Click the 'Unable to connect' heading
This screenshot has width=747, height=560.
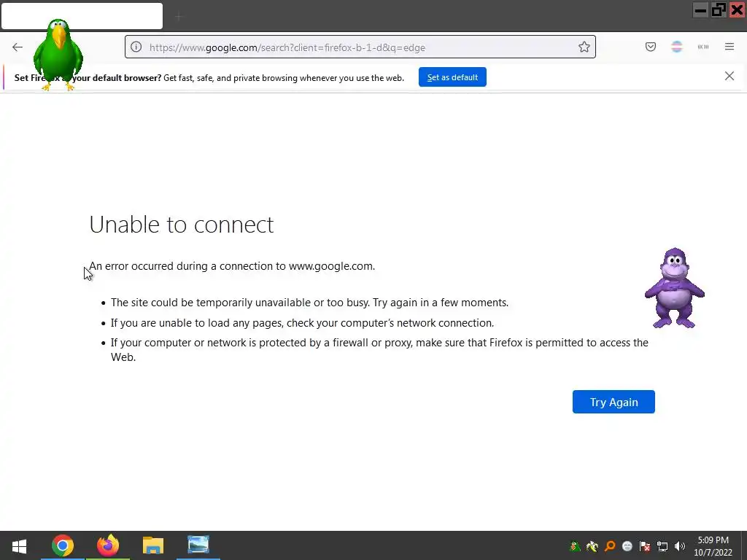[182, 225]
